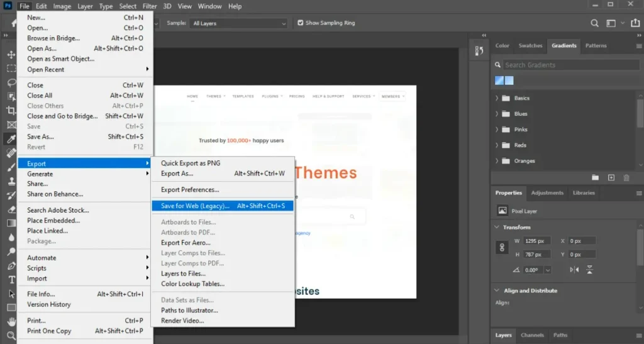This screenshot has height=344, width=644.
Task: Choose Save for Web (Legacy) menu item
Action: pos(195,206)
